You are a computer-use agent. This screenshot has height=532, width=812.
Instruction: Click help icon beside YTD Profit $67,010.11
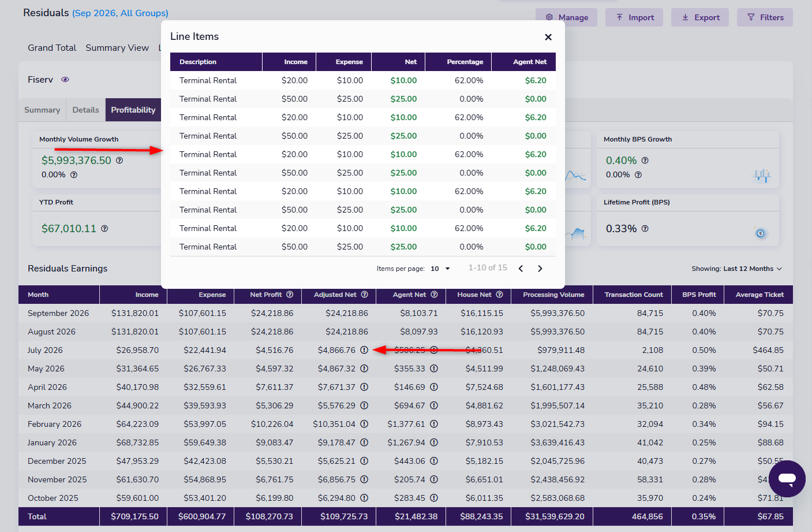pyautogui.click(x=104, y=229)
